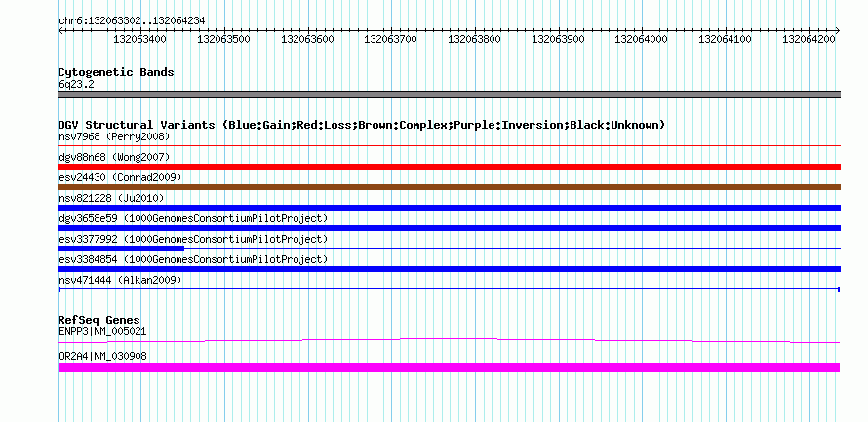
Task: Open the ENPP3|NM_005021 gene label
Action: point(102,331)
